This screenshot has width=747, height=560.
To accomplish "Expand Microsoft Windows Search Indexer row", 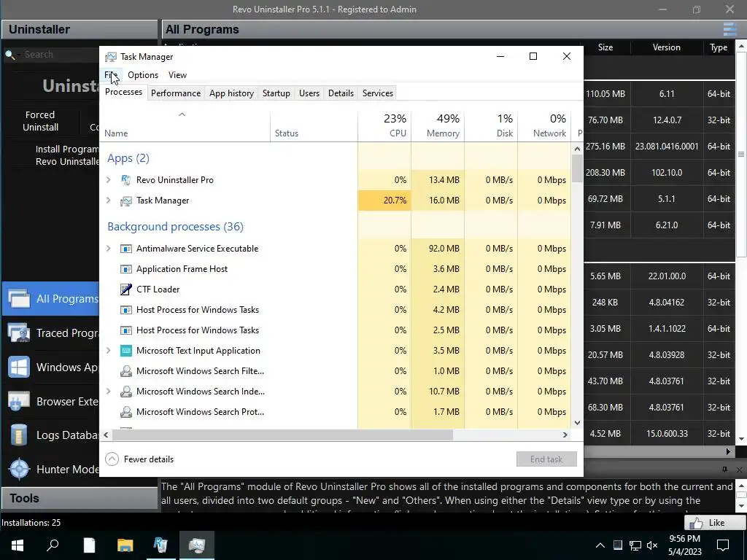I will 108,392.
